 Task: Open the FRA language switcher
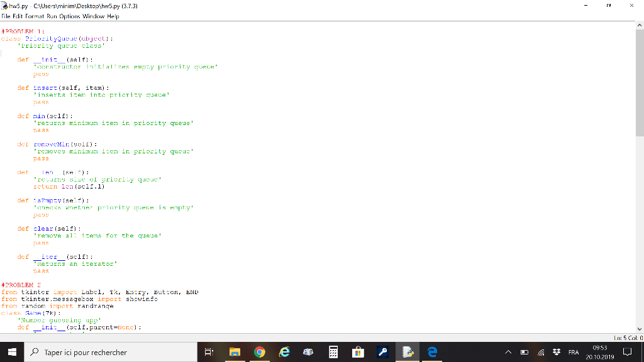[572, 353]
